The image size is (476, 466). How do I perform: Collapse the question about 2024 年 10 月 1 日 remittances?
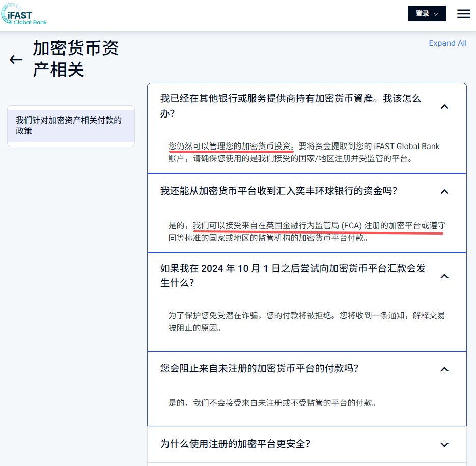tap(444, 276)
